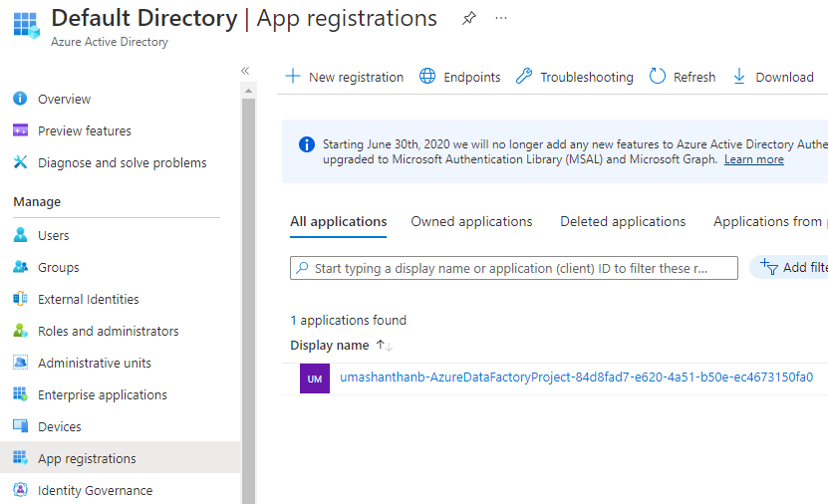Click the info icon in the banner
Image resolution: width=828 pixels, height=504 pixels.
[x=306, y=144]
